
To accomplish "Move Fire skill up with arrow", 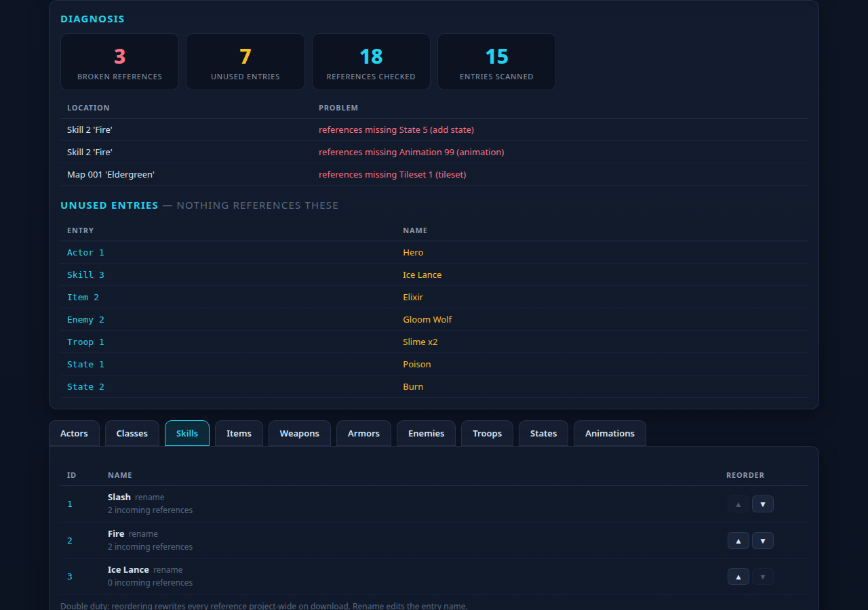I will (x=738, y=541).
